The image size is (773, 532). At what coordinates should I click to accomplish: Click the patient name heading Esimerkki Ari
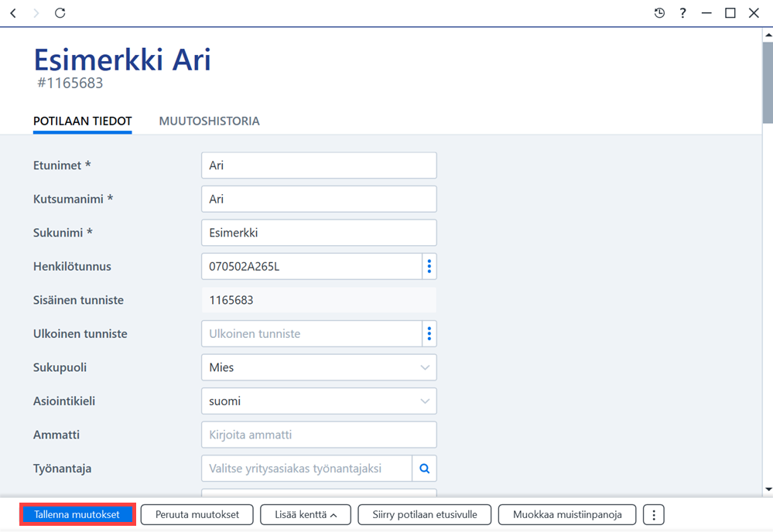click(122, 60)
